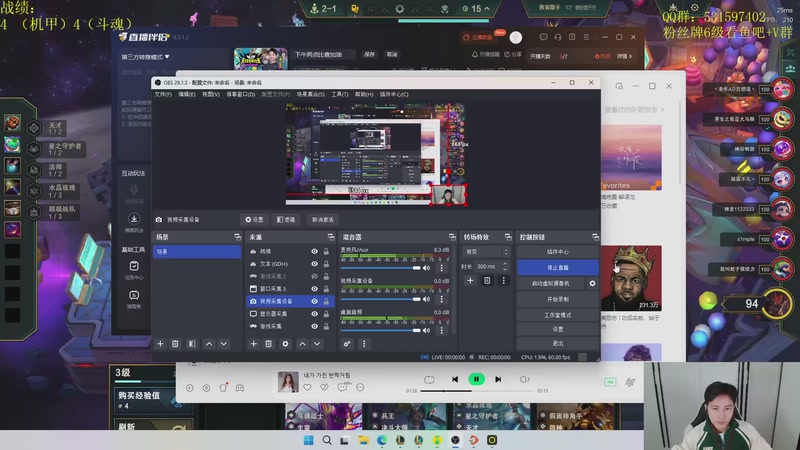Toggle visibility of 战绩 source
800x450 pixels.
point(314,252)
